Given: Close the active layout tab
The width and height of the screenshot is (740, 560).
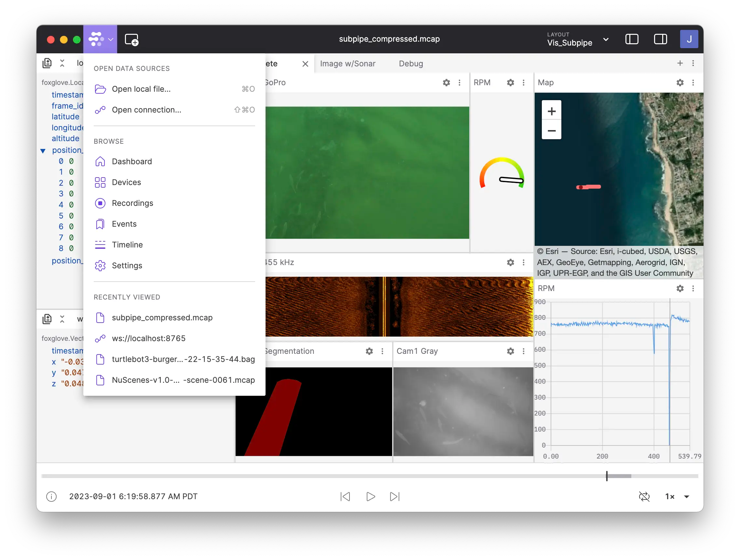Looking at the screenshot, I should click(305, 64).
